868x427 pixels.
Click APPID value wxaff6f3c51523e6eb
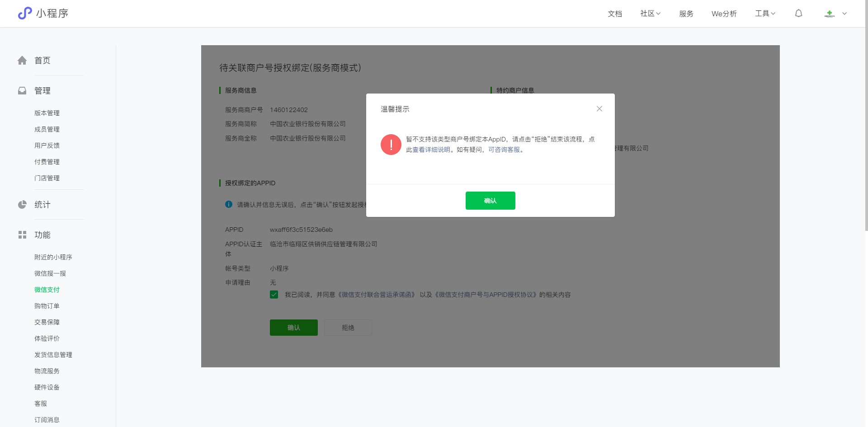[x=302, y=230]
